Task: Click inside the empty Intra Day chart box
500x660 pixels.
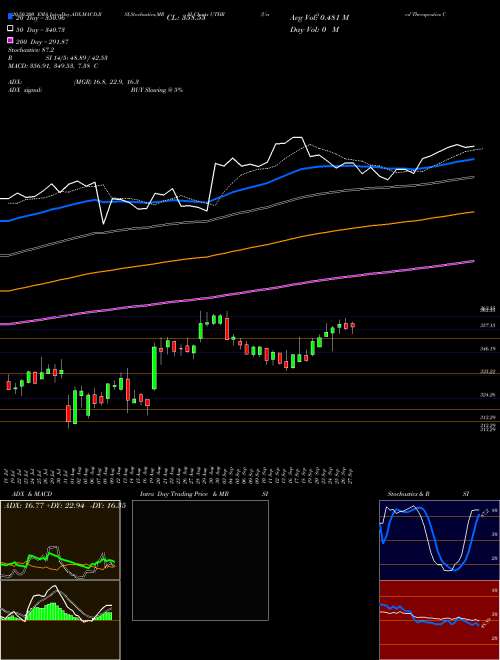Action: click(200, 560)
